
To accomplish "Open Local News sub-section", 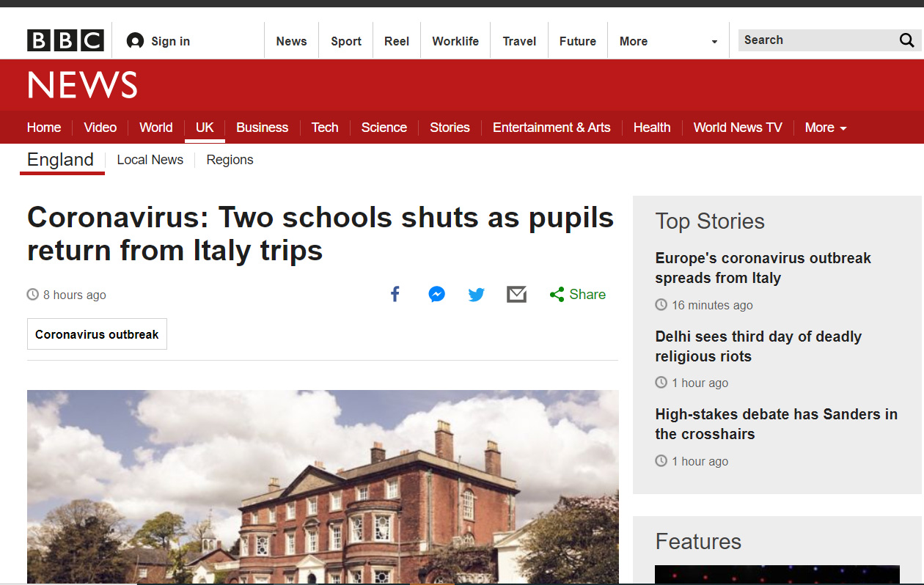I will pyautogui.click(x=150, y=160).
